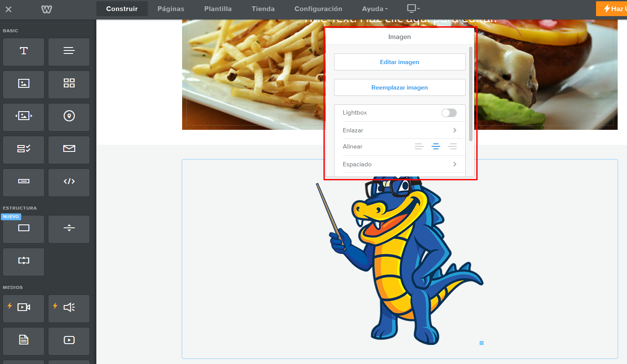The width and height of the screenshot is (627, 364).
Task: Select the Image element tile
Action: [x=24, y=84]
